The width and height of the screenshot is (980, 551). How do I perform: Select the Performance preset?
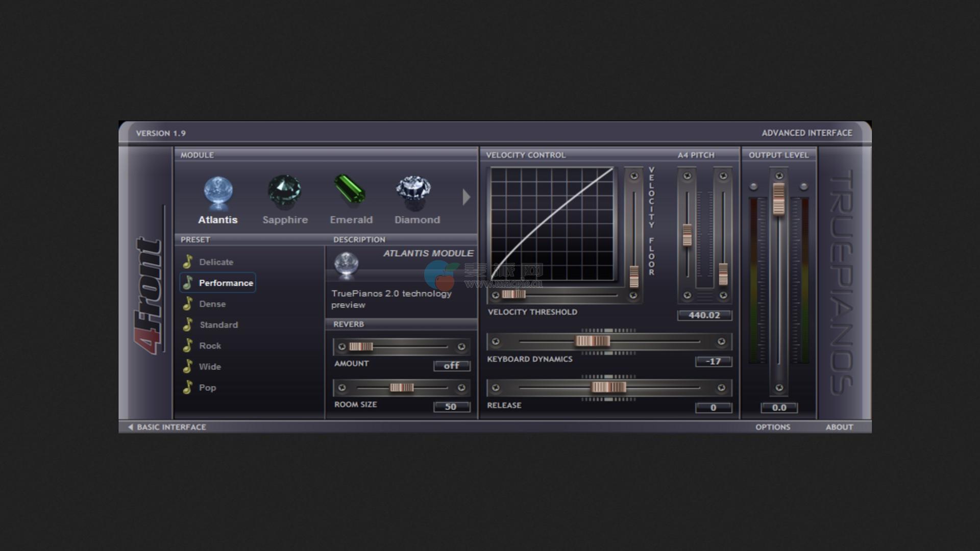click(226, 283)
